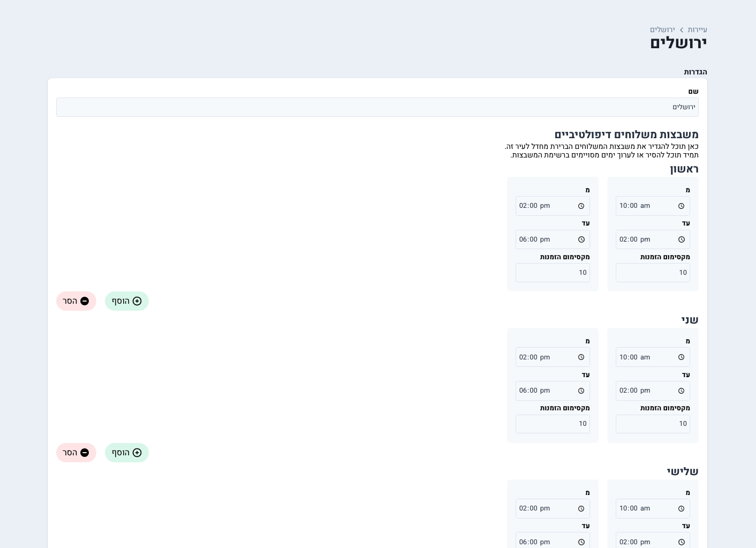
Task: Click the ירושלים breadcrumb item
Action: (662, 30)
